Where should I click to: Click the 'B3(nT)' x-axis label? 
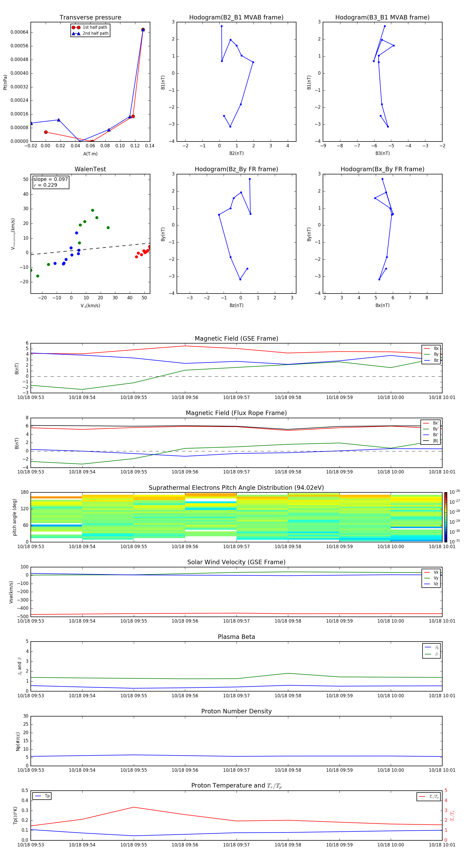[x=382, y=153]
